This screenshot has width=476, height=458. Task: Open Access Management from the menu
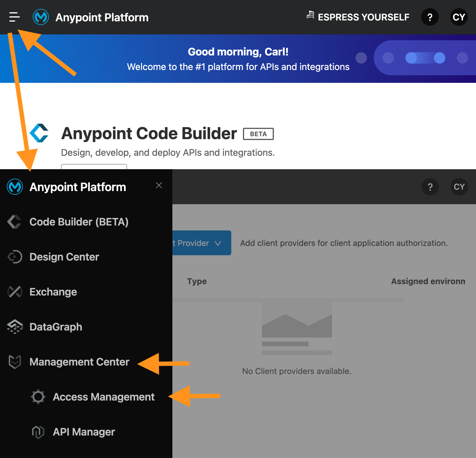tap(104, 397)
